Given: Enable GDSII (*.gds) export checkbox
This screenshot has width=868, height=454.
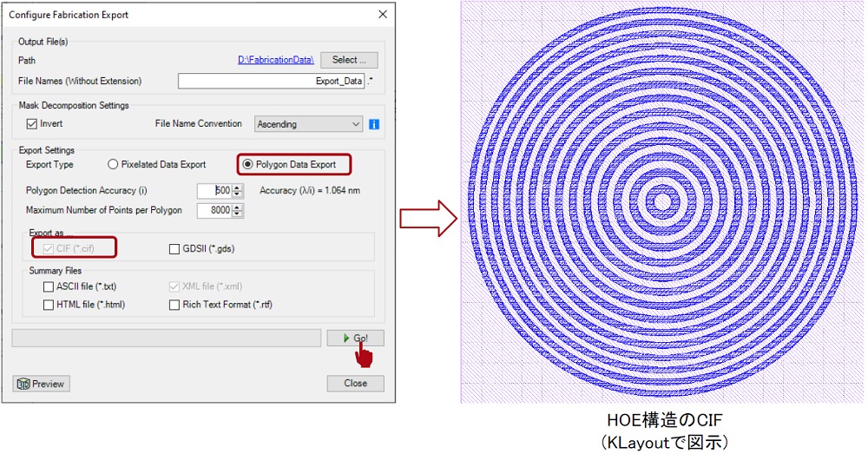Looking at the screenshot, I should pyautogui.click(x=174, y=249).
